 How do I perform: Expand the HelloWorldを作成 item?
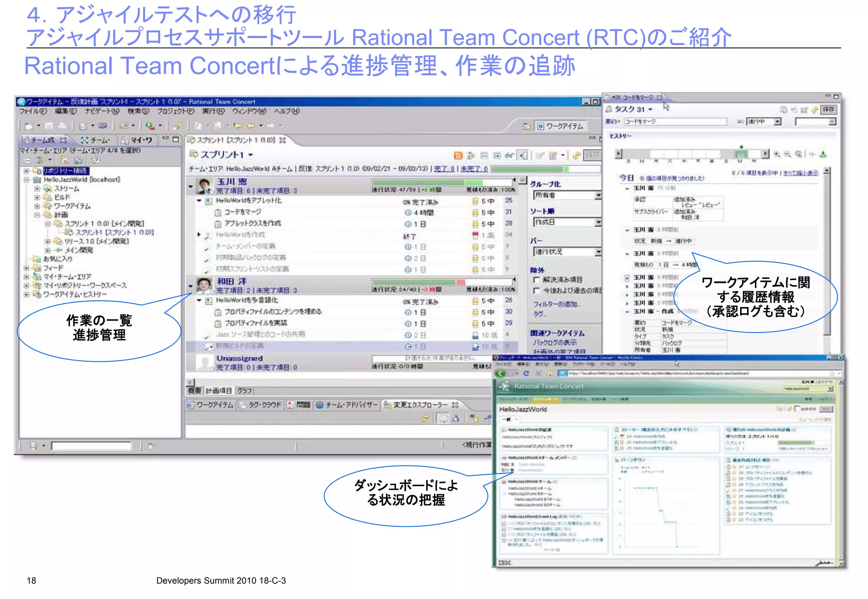(199, 234)
